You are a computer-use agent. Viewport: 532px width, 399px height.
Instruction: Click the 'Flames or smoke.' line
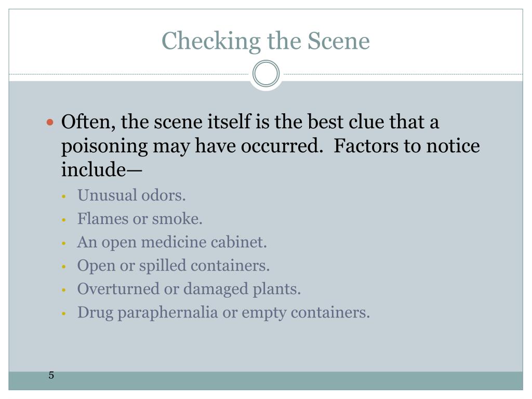(140, 219)
